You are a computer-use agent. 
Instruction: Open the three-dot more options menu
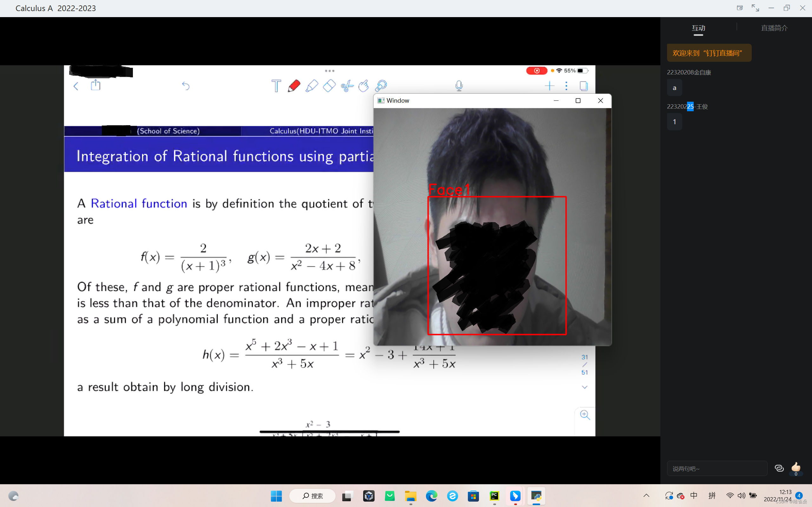(566, 86)
